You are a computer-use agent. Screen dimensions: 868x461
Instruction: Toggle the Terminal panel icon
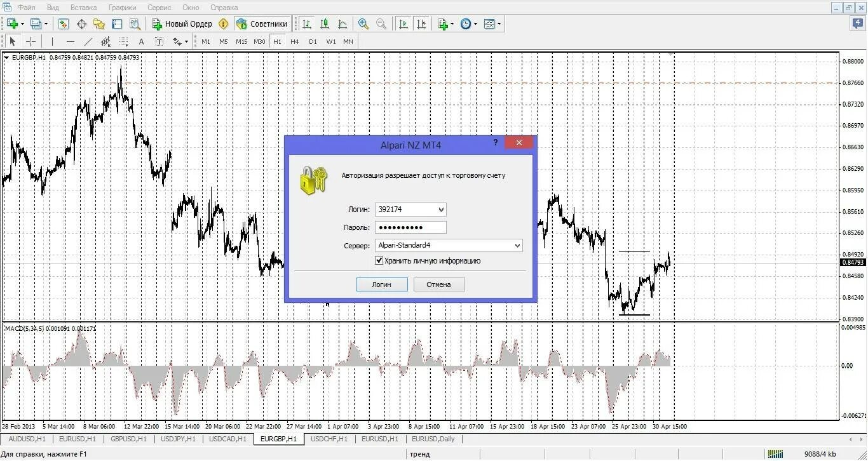(117, 23)
